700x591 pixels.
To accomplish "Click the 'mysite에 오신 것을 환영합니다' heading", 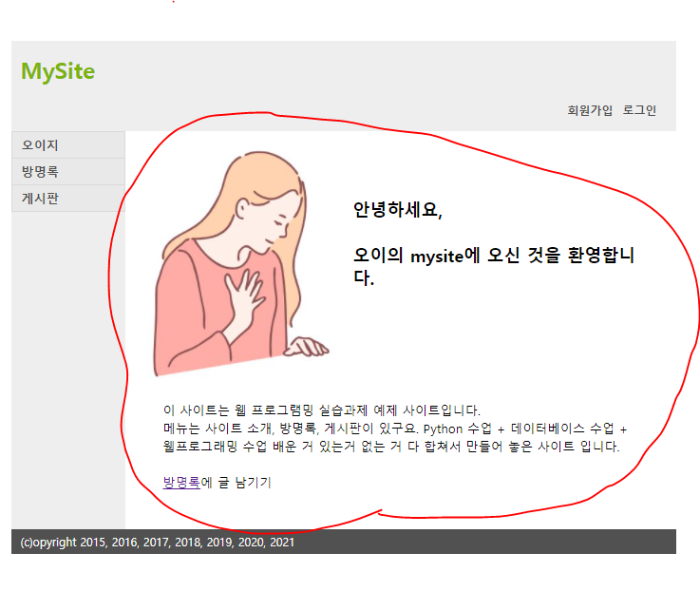I will tap(493, 266).
